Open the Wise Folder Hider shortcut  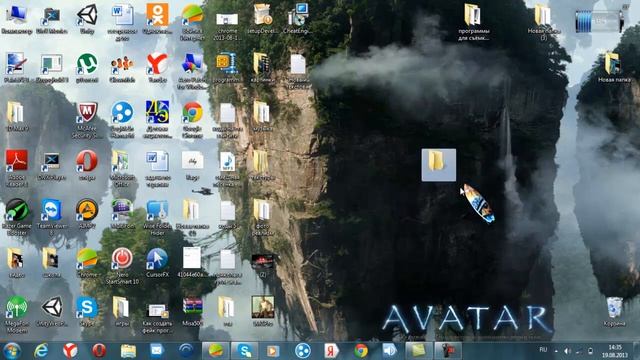click(x=157, y=217)
